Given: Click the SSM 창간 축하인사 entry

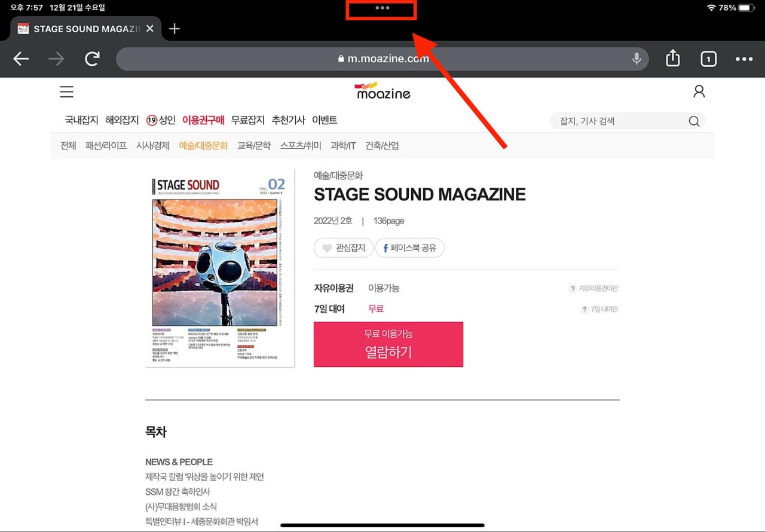Looking at the screenshot, I should click(x=178, y=492).
